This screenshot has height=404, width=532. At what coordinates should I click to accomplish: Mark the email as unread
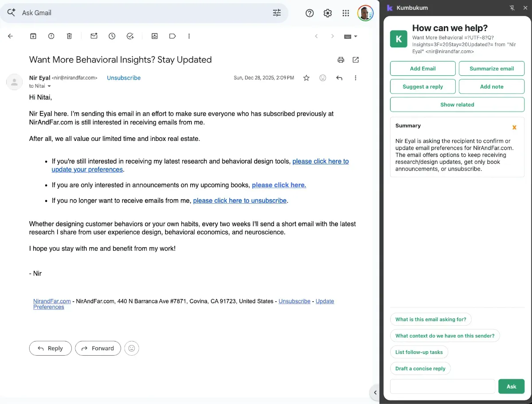94,36
